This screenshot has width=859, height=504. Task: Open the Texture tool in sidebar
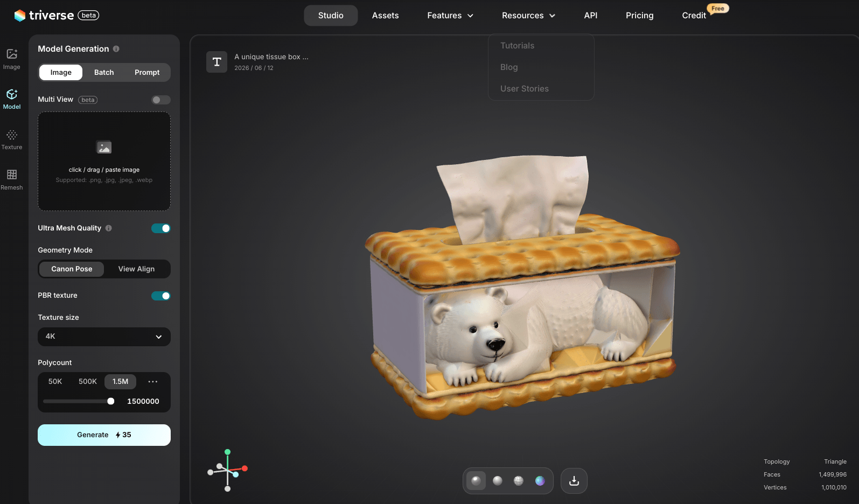click(x=12, y=140)
